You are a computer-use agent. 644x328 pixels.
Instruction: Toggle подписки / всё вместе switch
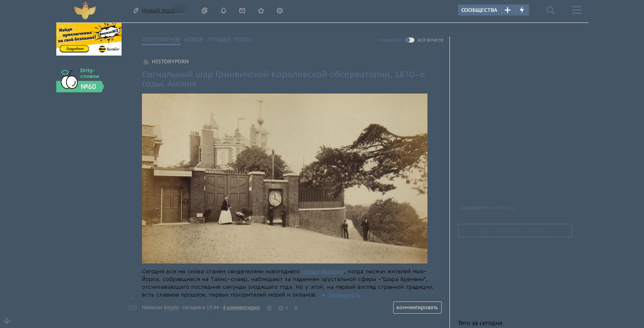[x=409, y=40]
